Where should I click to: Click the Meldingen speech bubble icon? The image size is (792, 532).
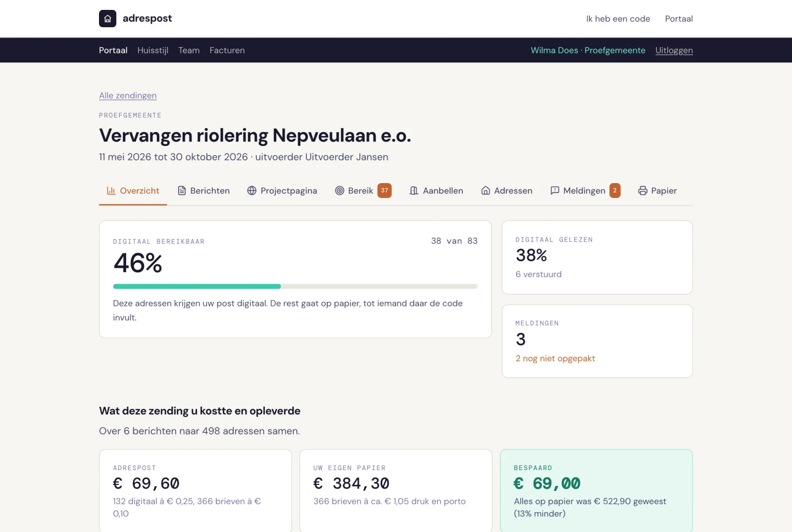(555, 191)
